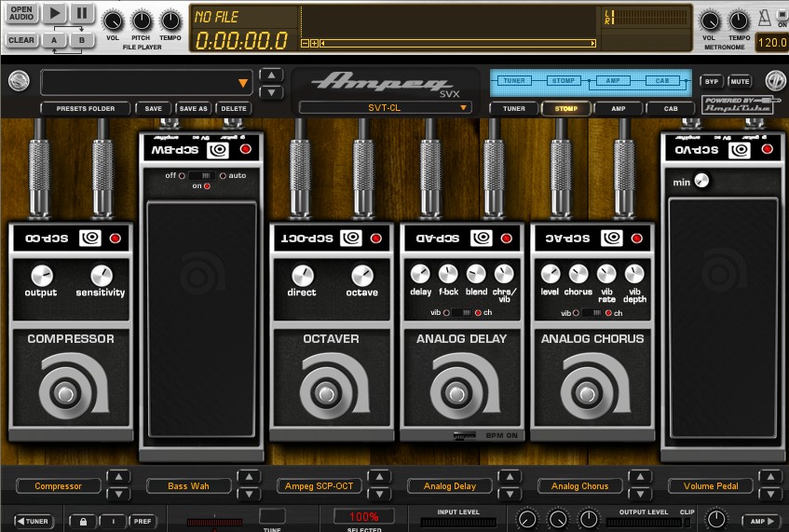
Task: Click the metronome VOL knob
Action: tap(710, 21)
